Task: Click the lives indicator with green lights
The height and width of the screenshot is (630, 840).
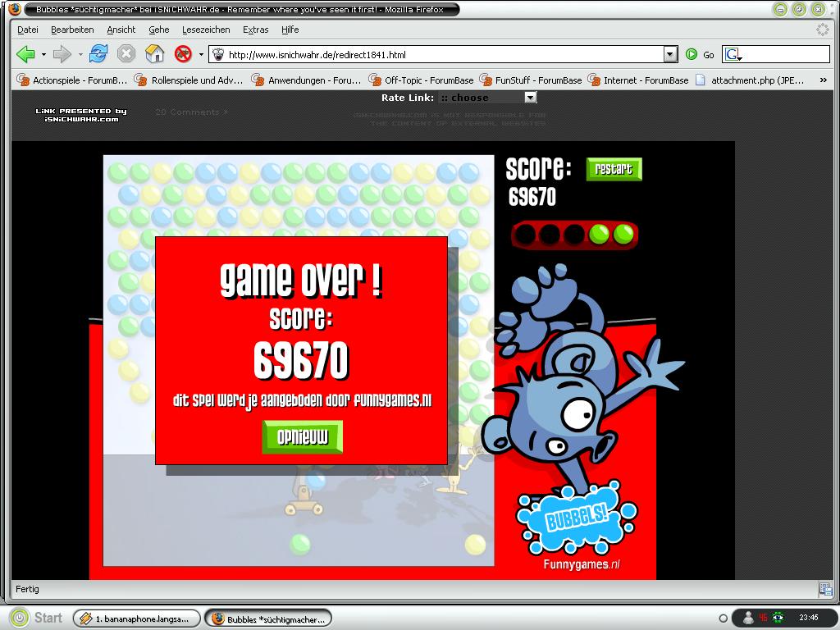Action: 575,235
